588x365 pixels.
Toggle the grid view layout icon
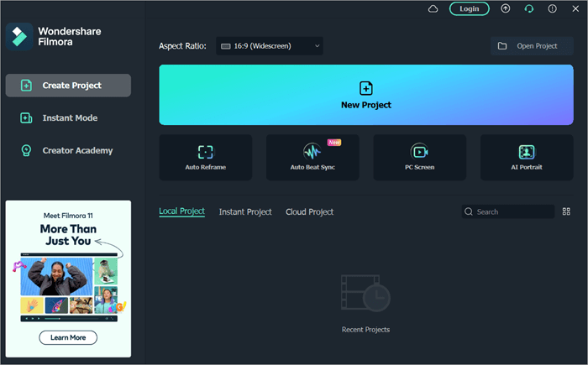click(566, 211)
